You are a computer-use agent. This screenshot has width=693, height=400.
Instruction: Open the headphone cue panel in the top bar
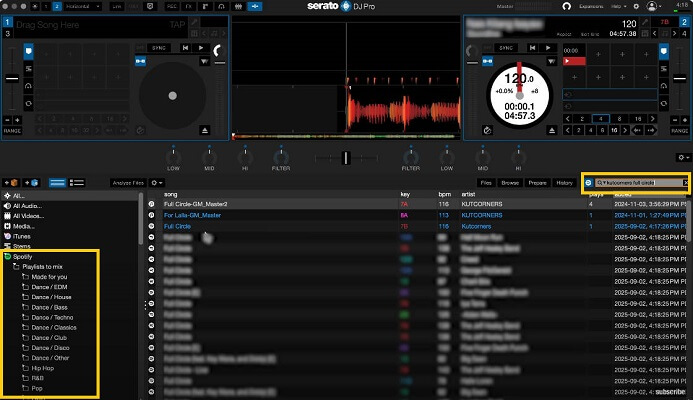pyautogui.click(x=221, y=6)
